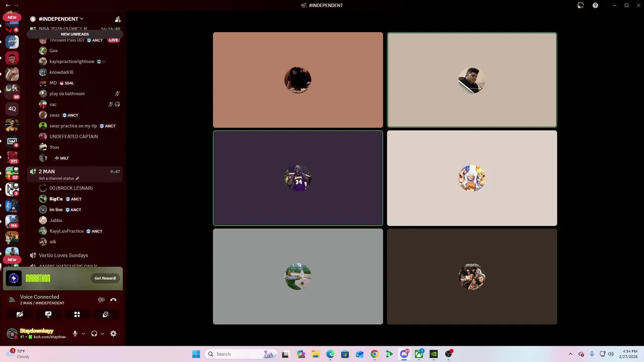Open the Vertio Loves Sundays voice channel
Viewport: 644px width, 362px height.
click(63, 255)
